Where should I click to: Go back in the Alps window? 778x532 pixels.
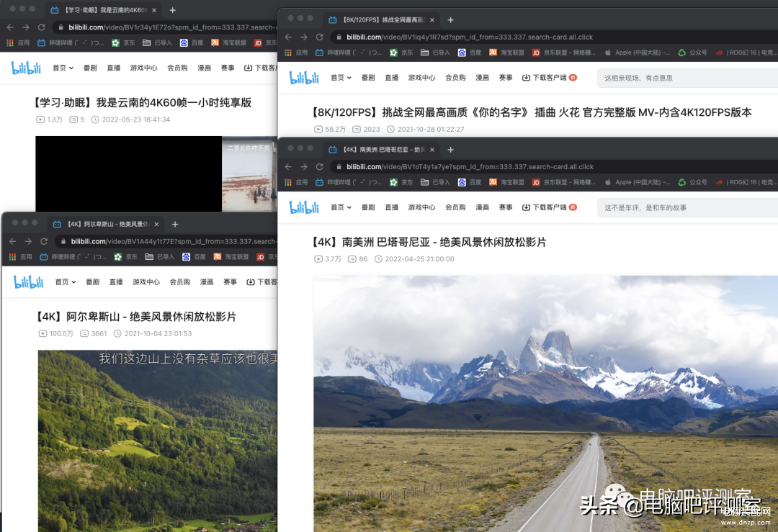point(12,241)
